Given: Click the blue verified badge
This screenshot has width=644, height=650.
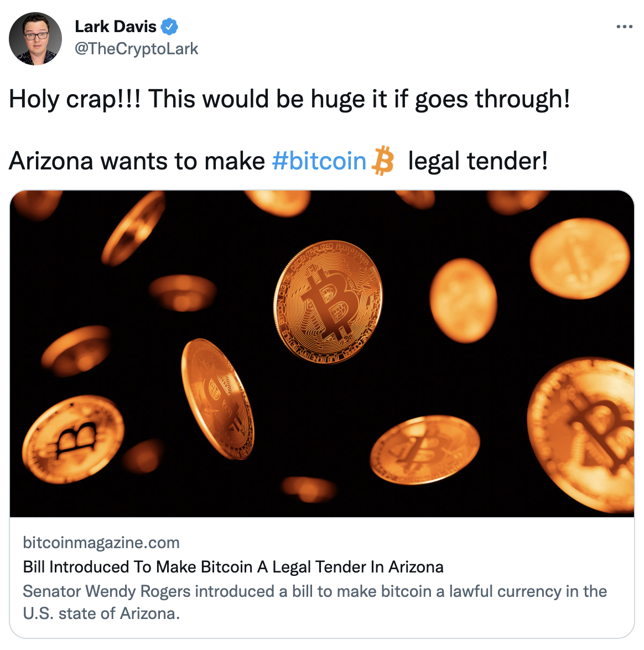Looking at the screenshot, I should pos(169,27).
